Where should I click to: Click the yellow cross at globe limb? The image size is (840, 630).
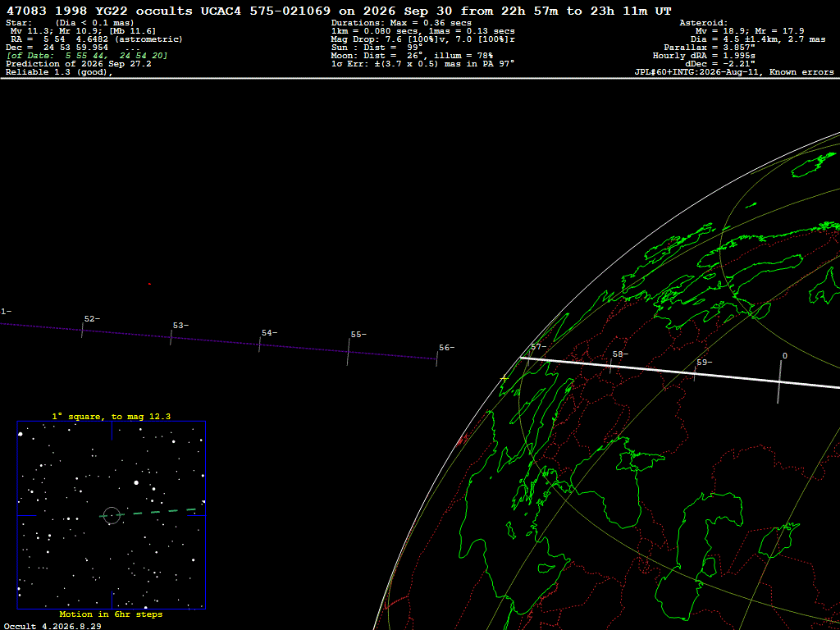click(504, 379)
